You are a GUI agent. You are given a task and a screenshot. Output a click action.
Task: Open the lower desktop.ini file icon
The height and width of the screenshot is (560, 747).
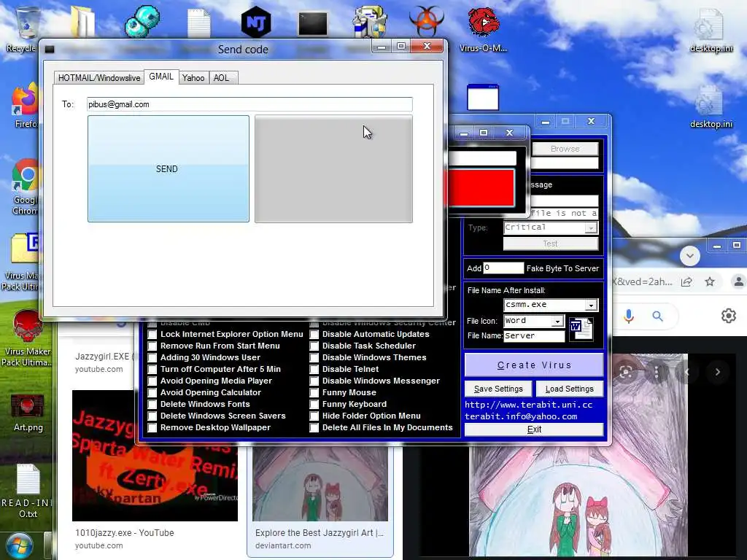click(711, 102)
